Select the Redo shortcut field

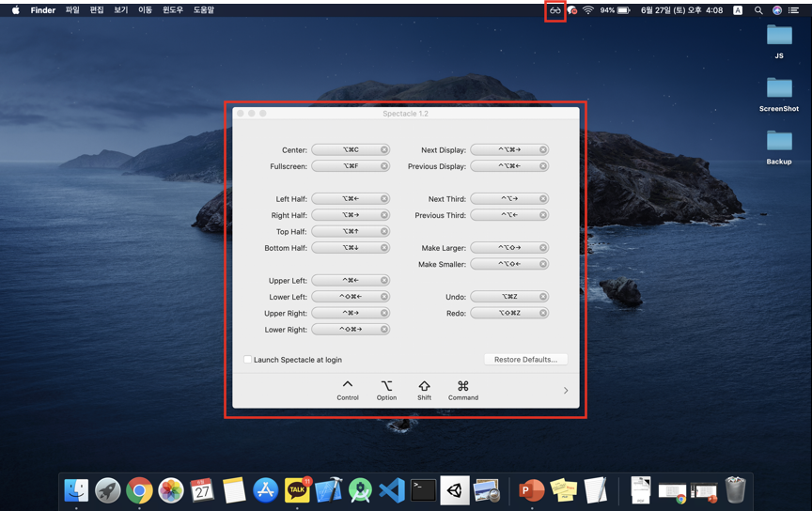click(x=509, y=313)
